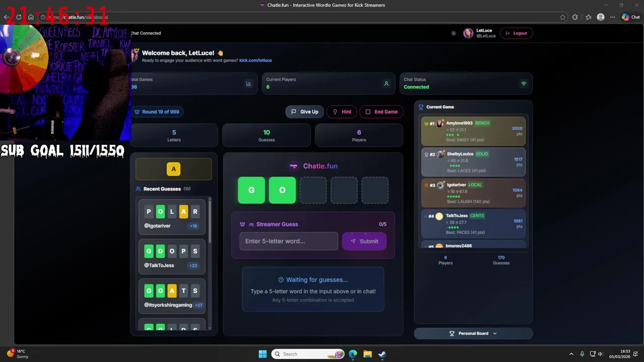This screenshot has height=362, width=644.
Task: Click the SOLID tag next to ShelbyLouize
Action: 482,154
